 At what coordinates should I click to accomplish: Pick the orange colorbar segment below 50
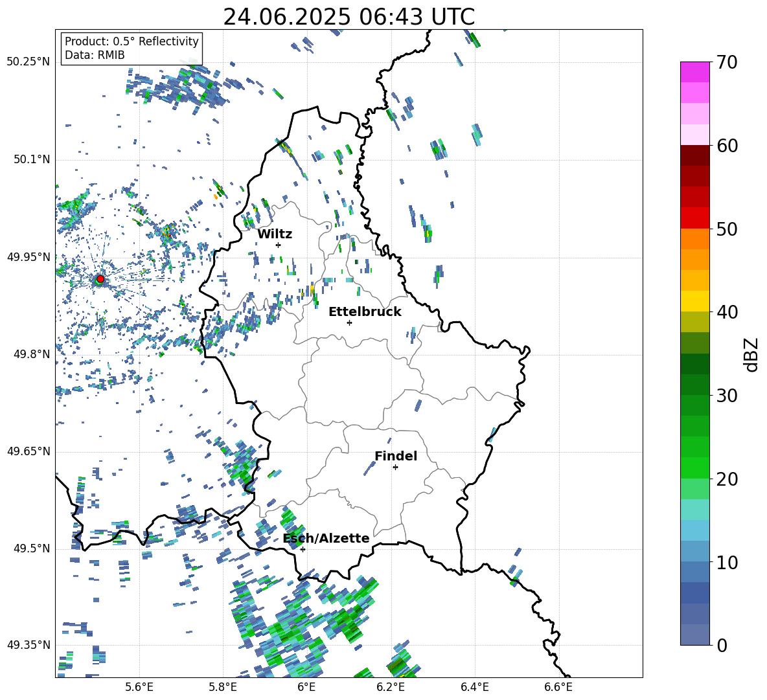click(694, 238)
